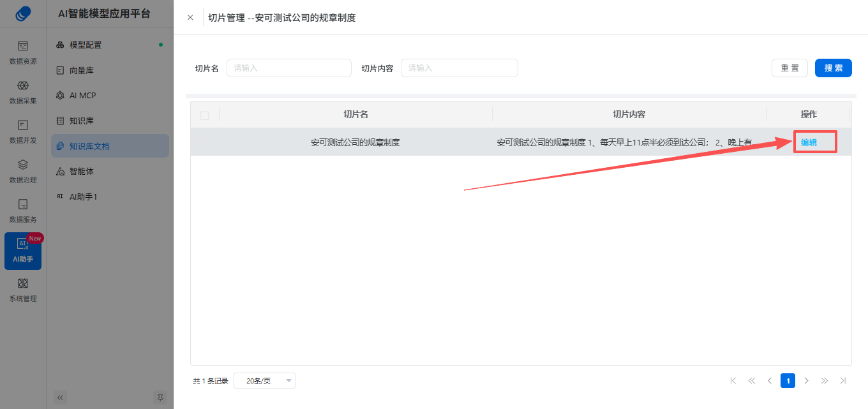Image resolution: width=868 pixels, height=409 pixels.
Task: Open the AI助手1 menu item
Action: click(x=110, y=197)
